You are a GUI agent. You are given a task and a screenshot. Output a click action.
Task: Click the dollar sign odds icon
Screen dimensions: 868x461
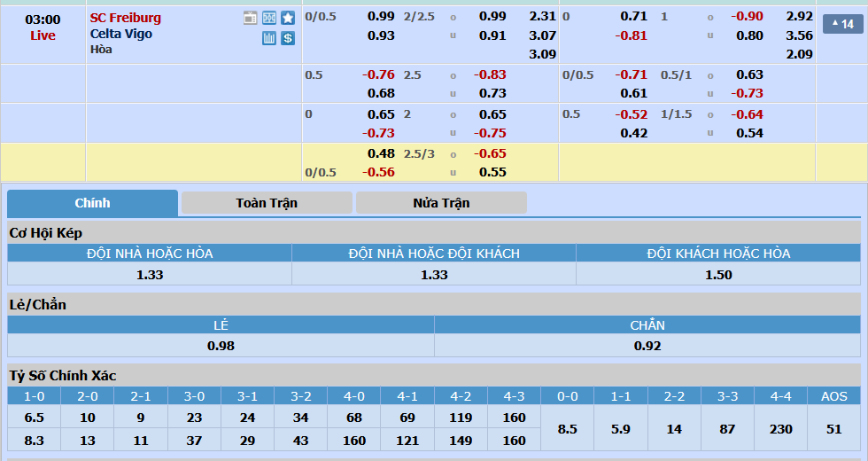pyautogui.click(x=288, y=38)
